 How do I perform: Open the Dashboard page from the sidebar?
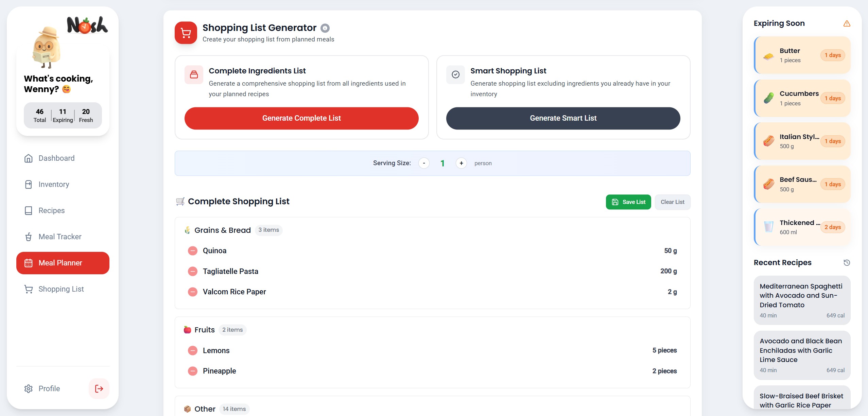click(x=56, y=158)
